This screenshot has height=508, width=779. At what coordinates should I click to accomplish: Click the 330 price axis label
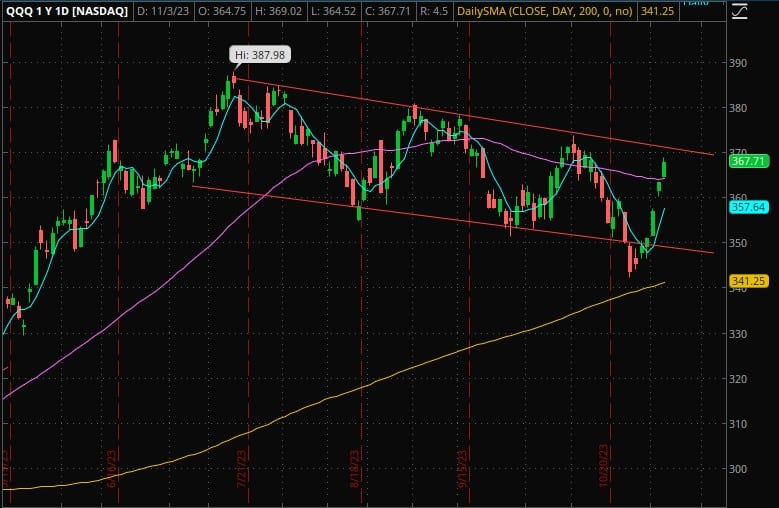pos(737,333)
